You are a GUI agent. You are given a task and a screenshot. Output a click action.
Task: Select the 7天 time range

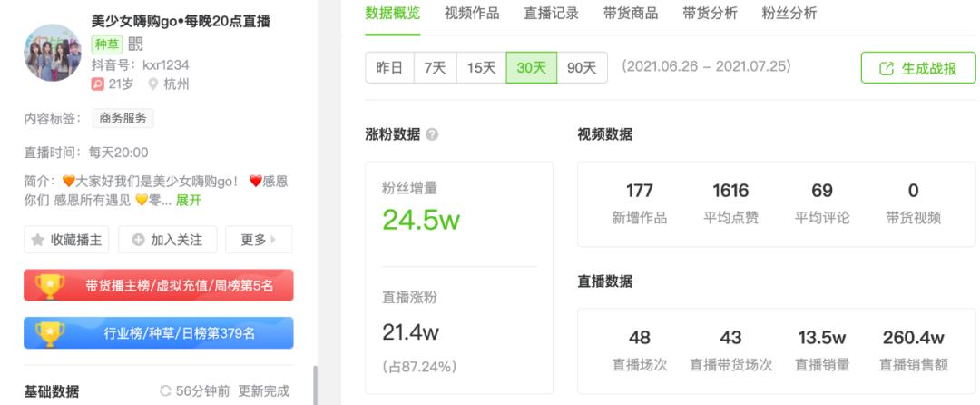[x=435, y=68]
